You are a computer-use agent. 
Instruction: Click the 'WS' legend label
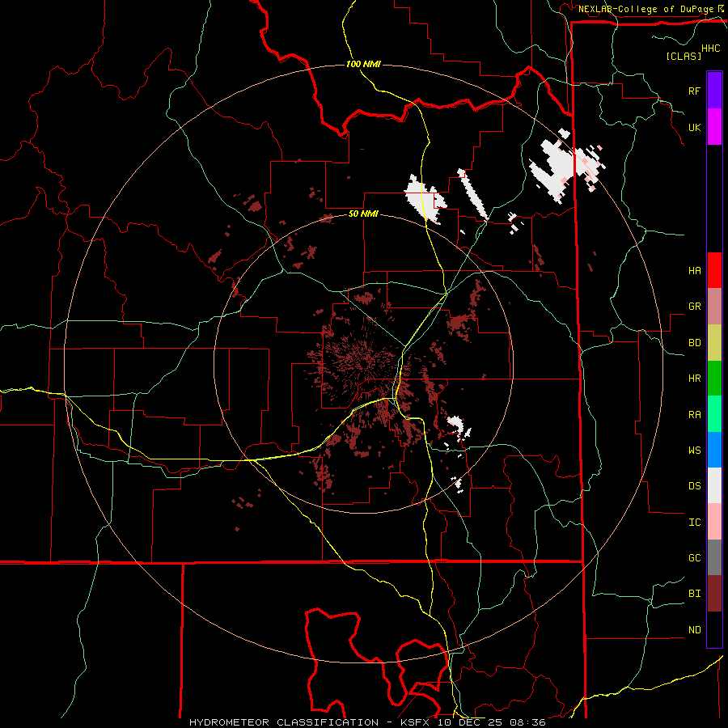[694, 451]
